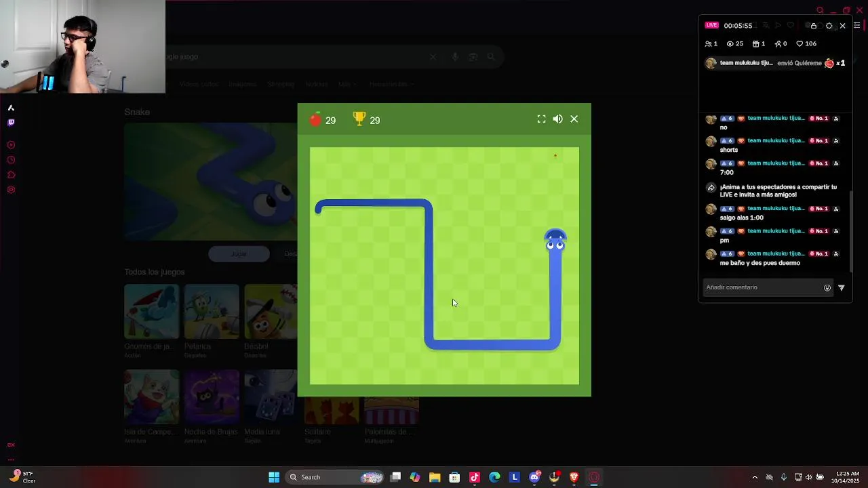
Task: Open the Solitario game thumbnail
Action: point(332,411)
